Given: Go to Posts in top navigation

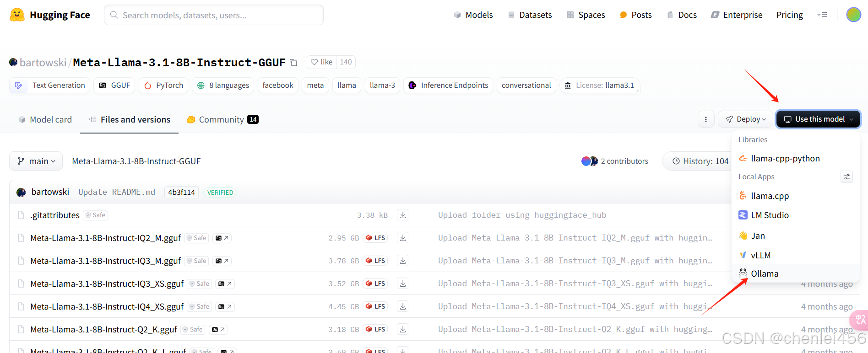Looking at the screenshot, I should tap(635, 15).
